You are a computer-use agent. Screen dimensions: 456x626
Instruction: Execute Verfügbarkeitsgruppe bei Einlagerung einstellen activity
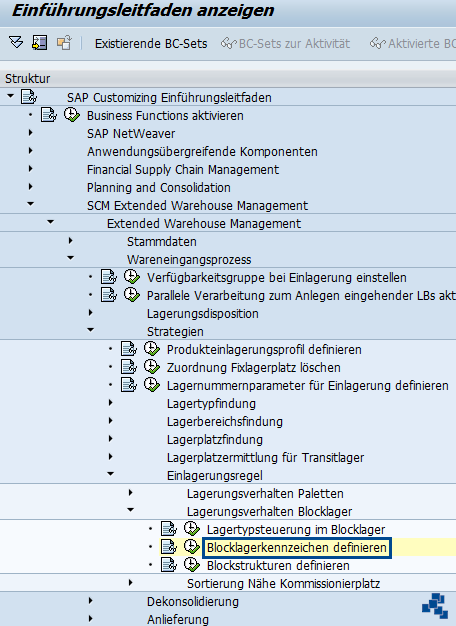point(131,277)
